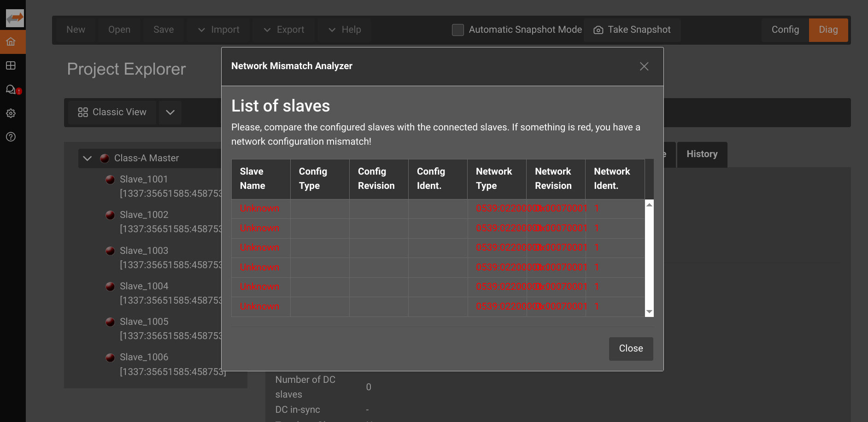
Task: Open the settings gear in sidebar
Action: click(11, 113)
